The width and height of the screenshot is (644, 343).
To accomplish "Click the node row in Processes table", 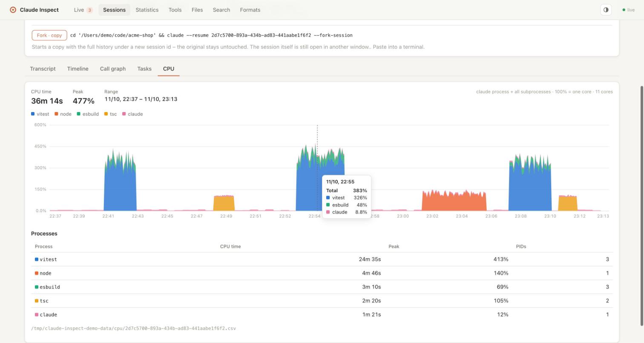I will [x=322, y=273].
